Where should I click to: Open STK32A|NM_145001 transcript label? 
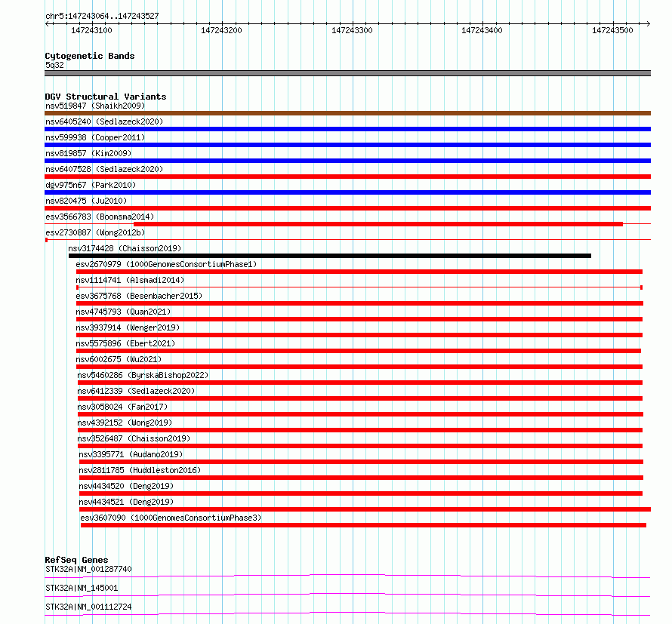pyautogui.click(x=82, y=588)
